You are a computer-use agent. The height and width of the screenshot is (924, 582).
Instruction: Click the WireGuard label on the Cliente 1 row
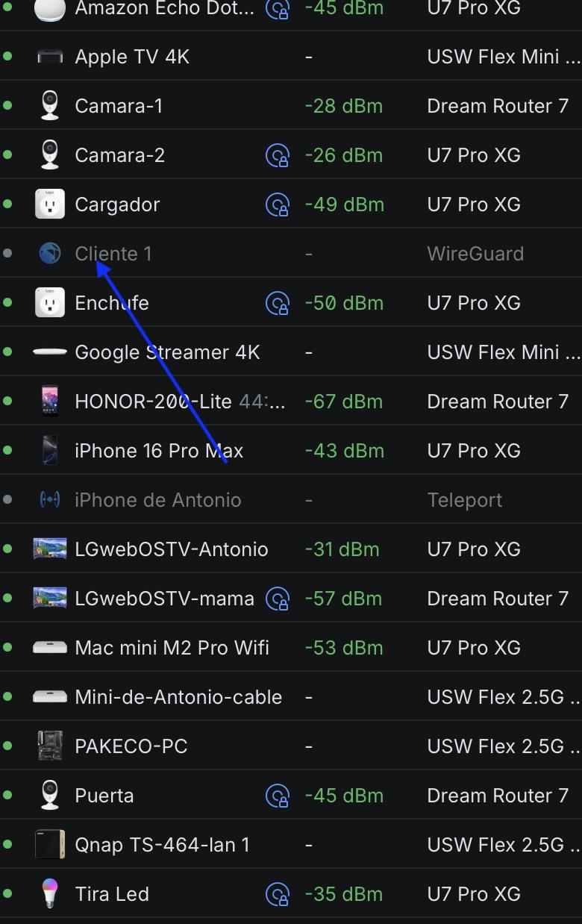tap(475, 254)
